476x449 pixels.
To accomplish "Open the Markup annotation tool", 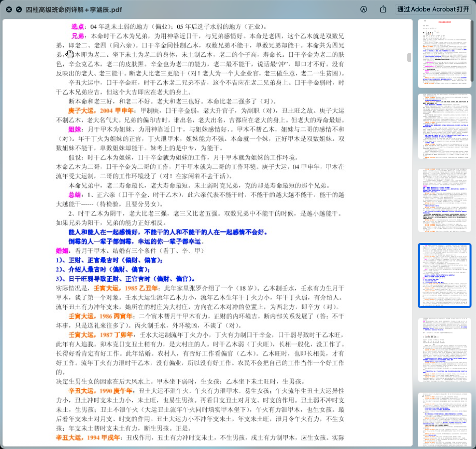I will [363, 9].
